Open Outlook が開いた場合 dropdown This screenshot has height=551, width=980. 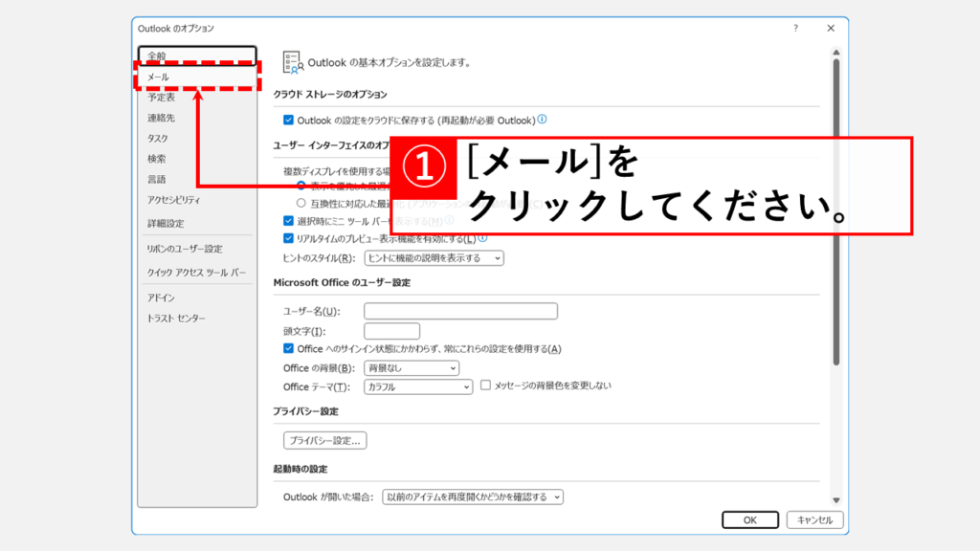[x=473, y=497]
